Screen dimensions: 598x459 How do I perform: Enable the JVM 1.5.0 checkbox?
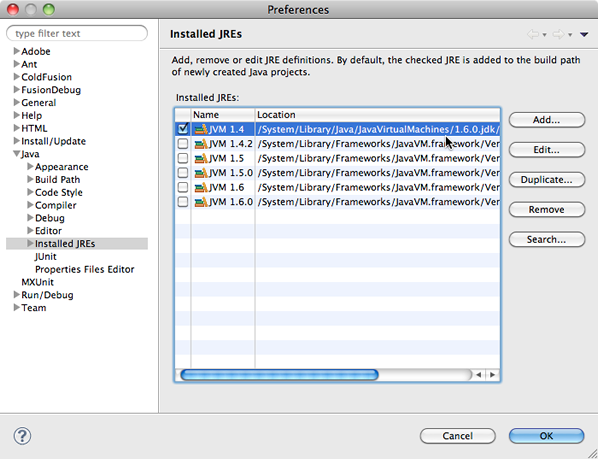(x=183, y=173)
